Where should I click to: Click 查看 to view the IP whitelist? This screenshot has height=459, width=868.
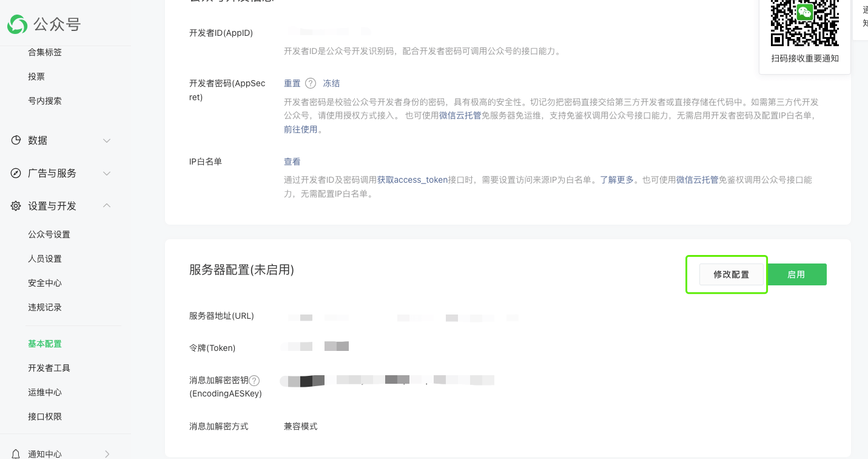[292, 161]
